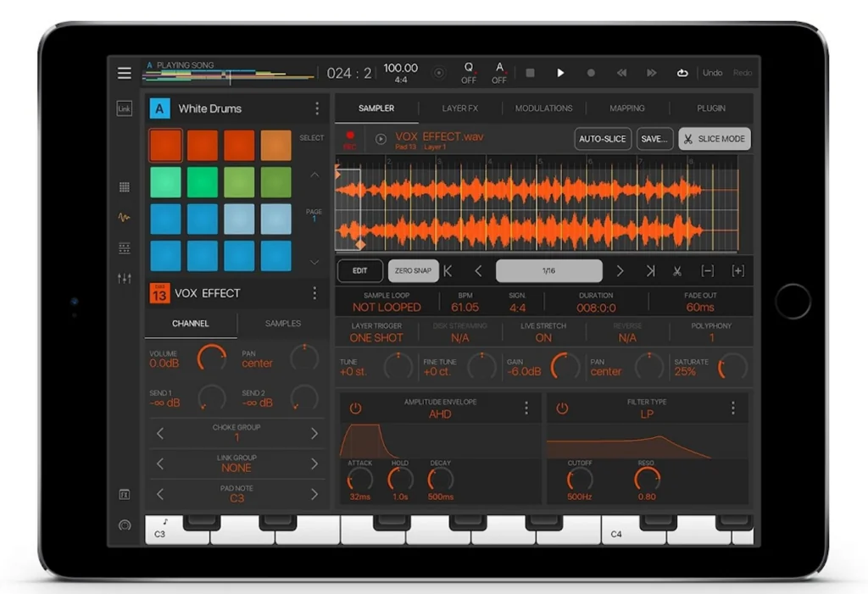
Task: Adjust the GAIN -6.0dB knob
Action: (564, 366)
